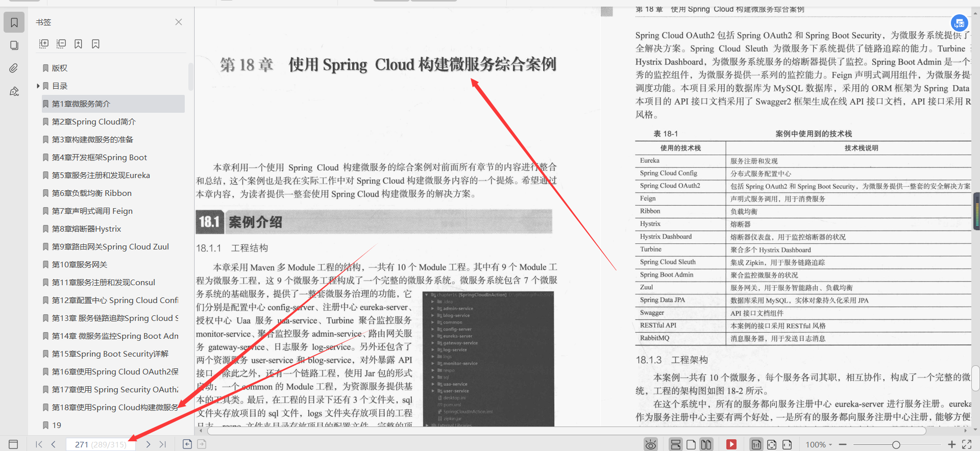Open bookmark 第15章Spring Boot Security详解
980x451 pixels.
pos(110,354)
